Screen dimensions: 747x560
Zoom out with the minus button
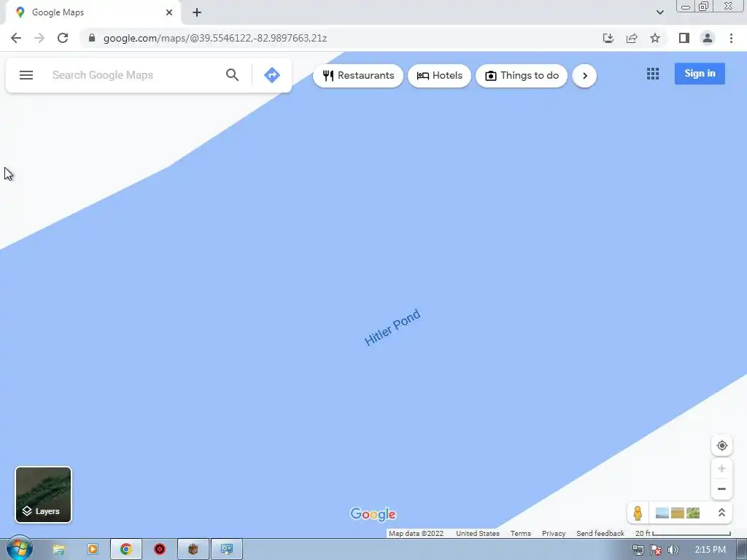(721, 489)
